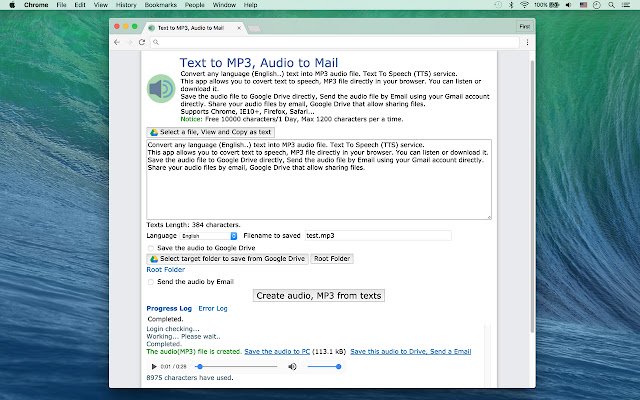640x400 pixels.
Task: Open the Window menu
Action: point(224,5)
